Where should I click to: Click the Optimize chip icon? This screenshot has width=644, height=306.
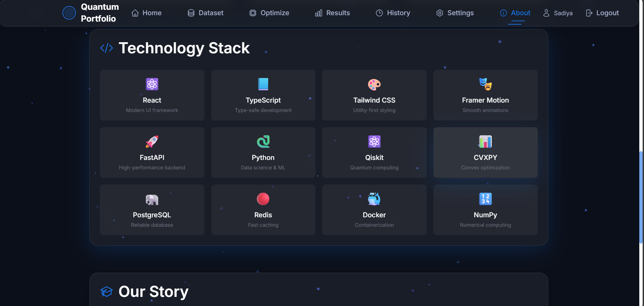[x=253, y=13]
